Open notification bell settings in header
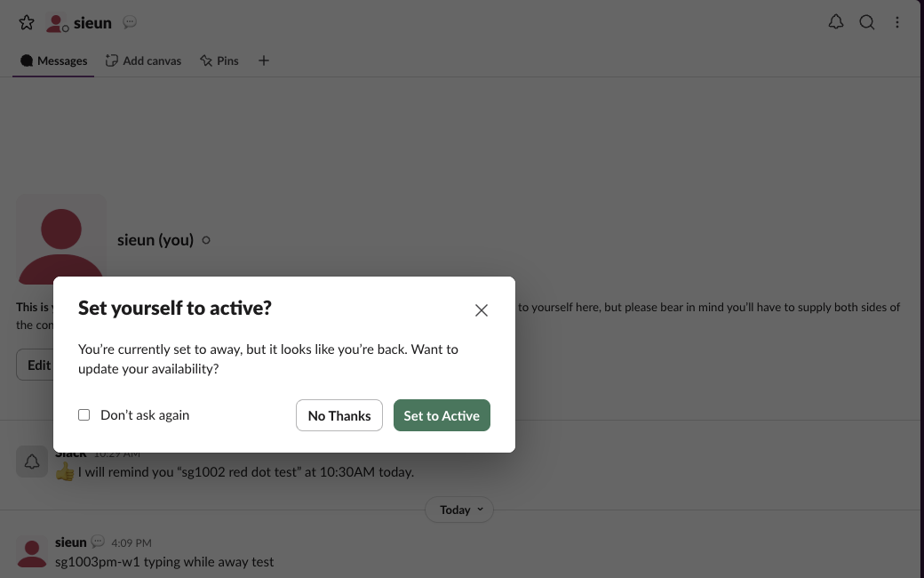This screenshot has width=924, height=578. [x=836, y=22]
